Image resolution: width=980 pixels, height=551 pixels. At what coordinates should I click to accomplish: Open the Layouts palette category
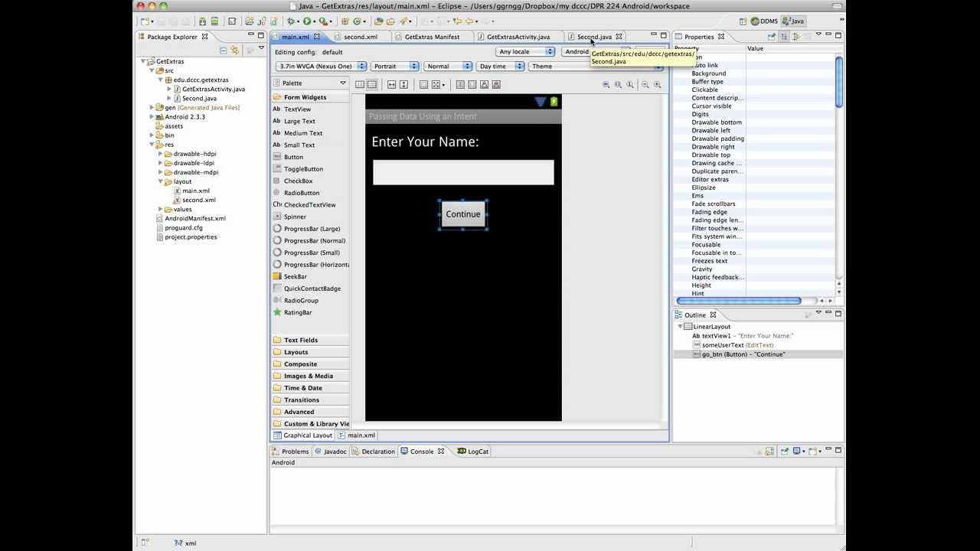(310, 352)
